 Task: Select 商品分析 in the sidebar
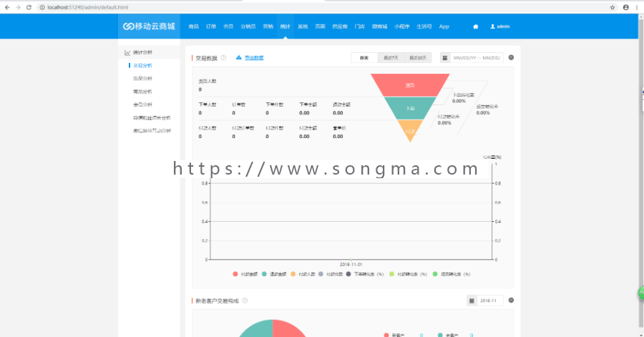142,92
